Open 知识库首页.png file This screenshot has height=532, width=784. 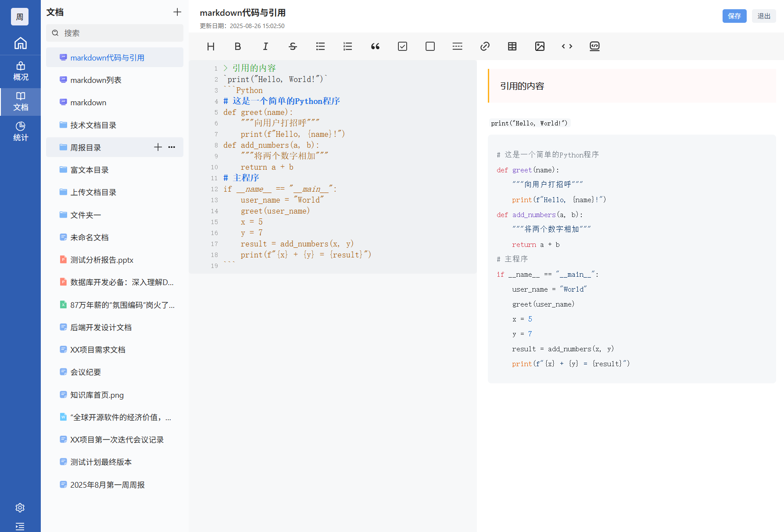tap(115, 395)
